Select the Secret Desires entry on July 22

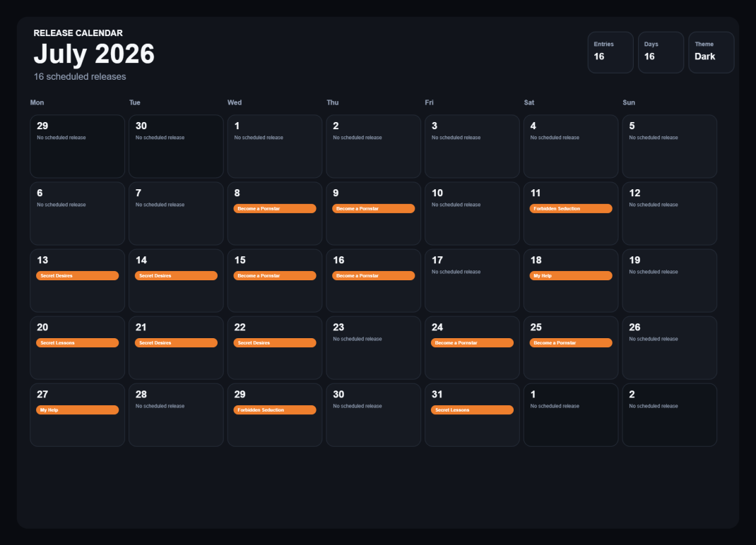point(275,342)
